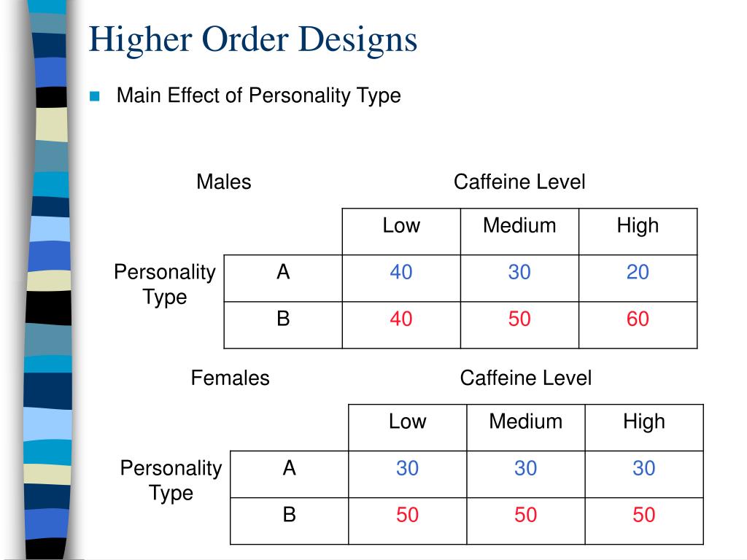Click the Higher Order Designs title

[x=253, y=40]
